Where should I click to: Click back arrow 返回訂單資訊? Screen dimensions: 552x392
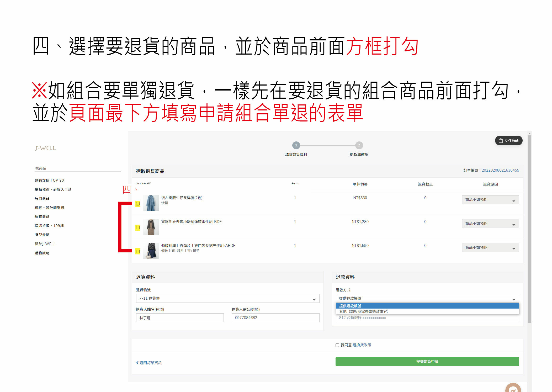click(x=149, y=363)
